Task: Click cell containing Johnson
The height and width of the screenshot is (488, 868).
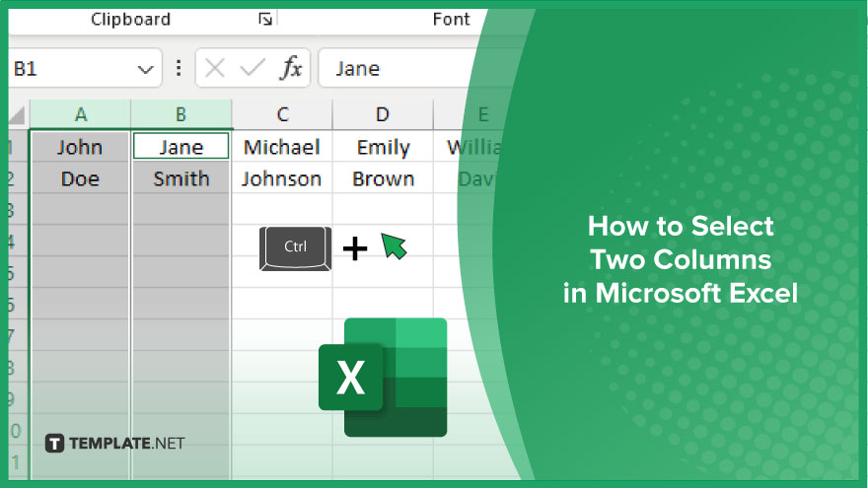Action: tap(282, 178)
